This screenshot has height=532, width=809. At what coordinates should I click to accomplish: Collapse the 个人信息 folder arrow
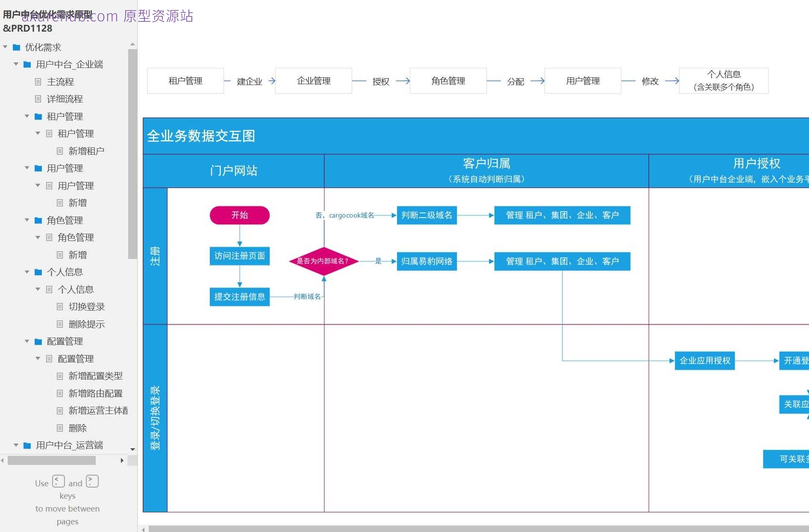[27, 272]
